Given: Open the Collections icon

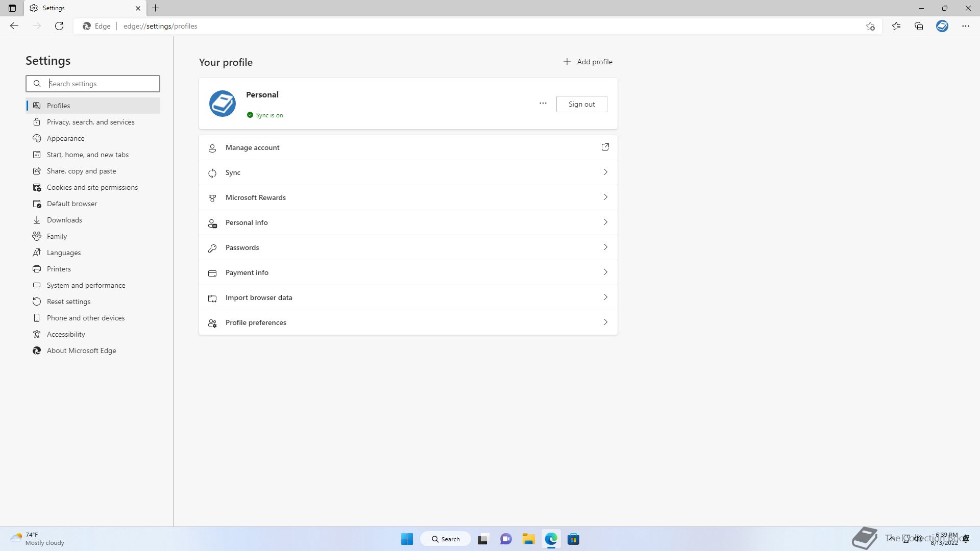Looking at the screenshot, I should (x=919, y=26).
